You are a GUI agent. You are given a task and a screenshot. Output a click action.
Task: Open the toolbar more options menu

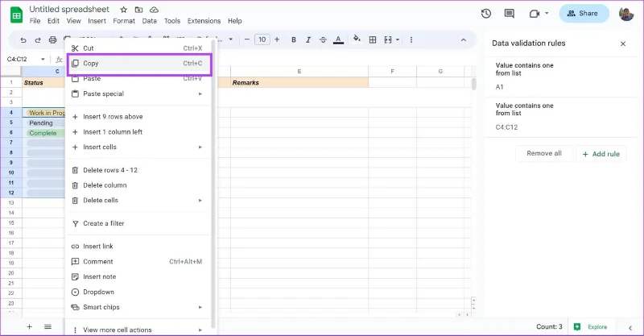click(411, 40)
